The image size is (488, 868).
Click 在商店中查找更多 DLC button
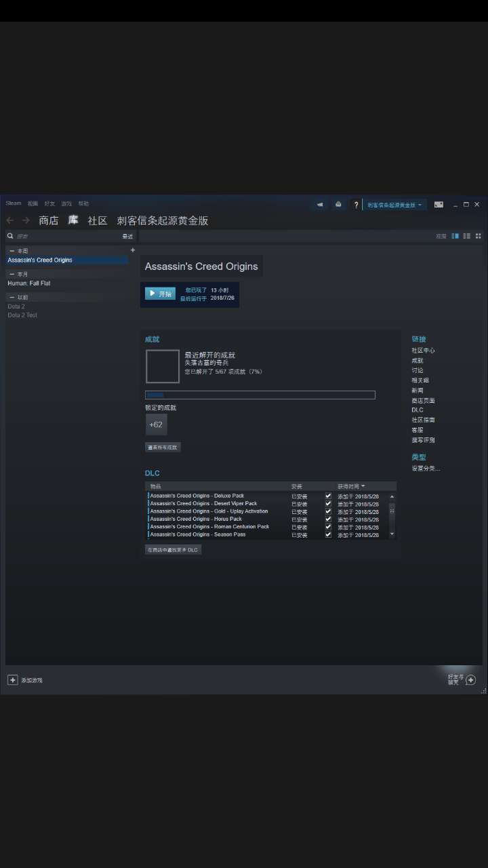click(x=173, y=550)
